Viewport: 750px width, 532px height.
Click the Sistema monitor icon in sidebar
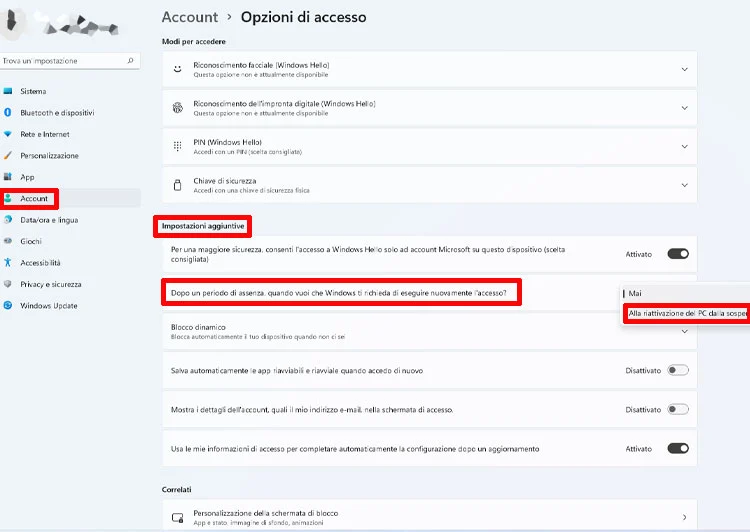(x=8, y=91)
